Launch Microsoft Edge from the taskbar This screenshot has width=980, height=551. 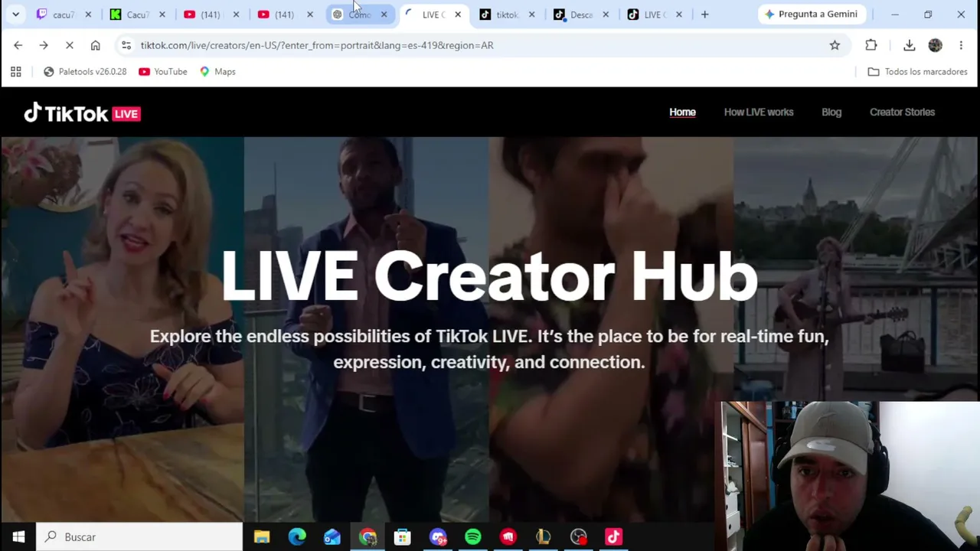297,536
